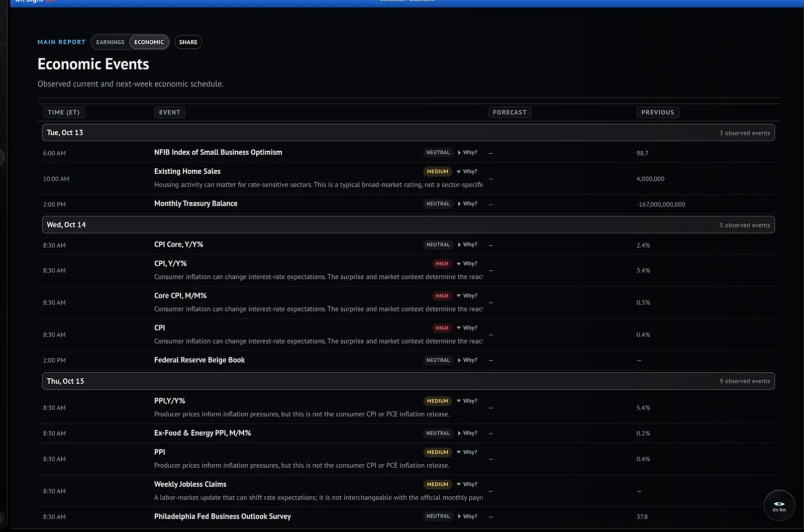
Task: Collapse Why? for Weekly Jobless Claims
Action: click(x=467, y=484)
